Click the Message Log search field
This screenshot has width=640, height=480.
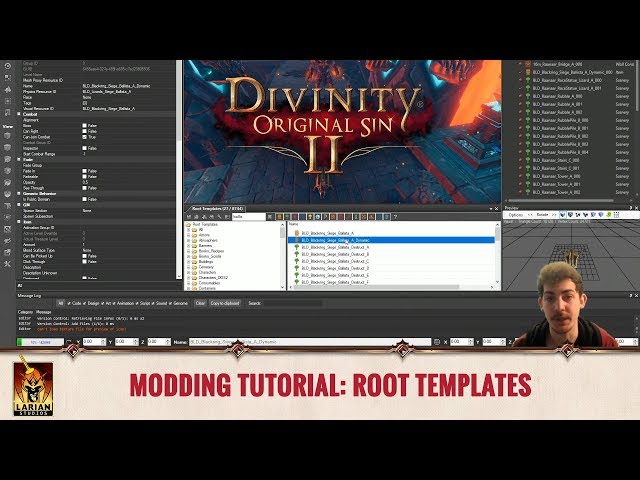(293, 303)
